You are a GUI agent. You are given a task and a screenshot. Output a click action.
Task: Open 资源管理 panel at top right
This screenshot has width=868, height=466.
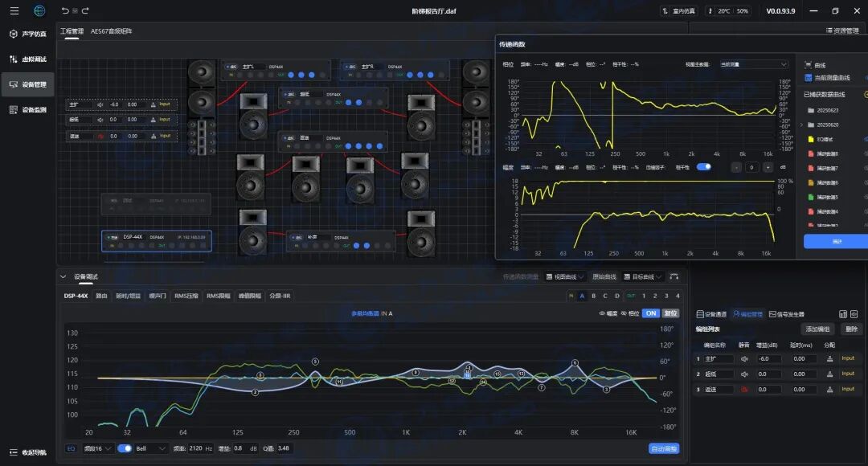tap(842, 31)
